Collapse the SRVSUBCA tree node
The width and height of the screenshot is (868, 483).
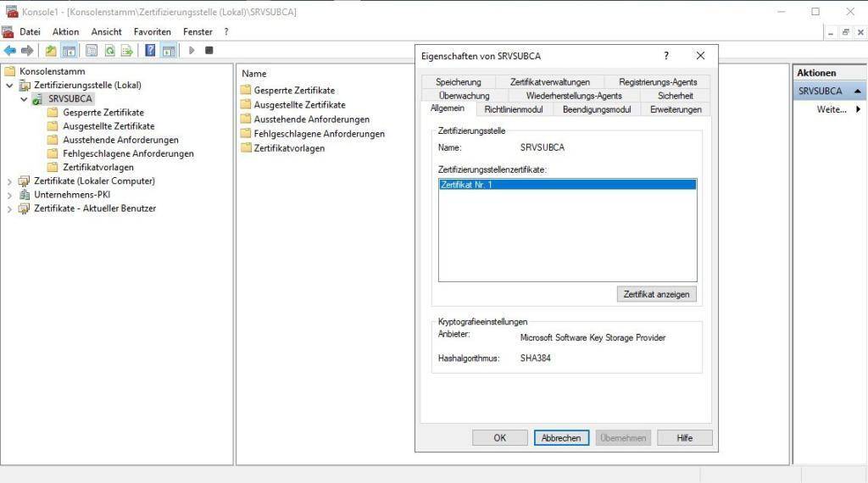(x=24, y=99)
